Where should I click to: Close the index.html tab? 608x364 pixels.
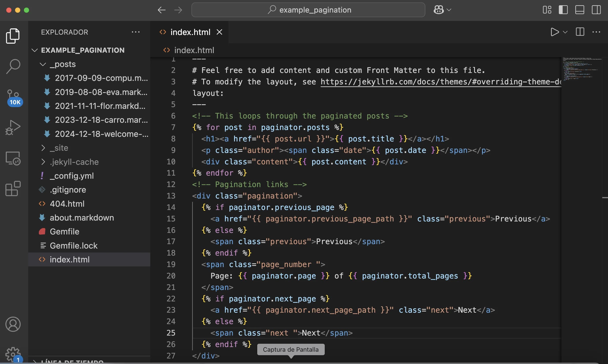219,32
